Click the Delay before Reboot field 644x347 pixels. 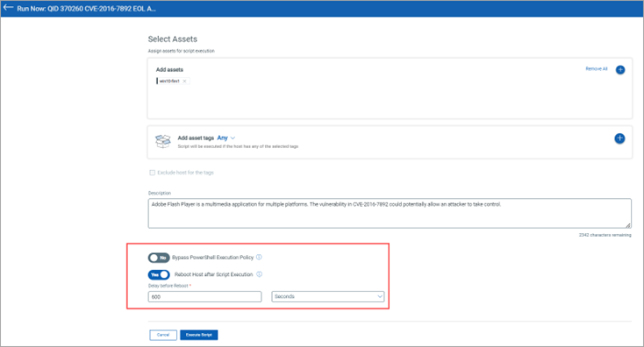pos(204,296)
